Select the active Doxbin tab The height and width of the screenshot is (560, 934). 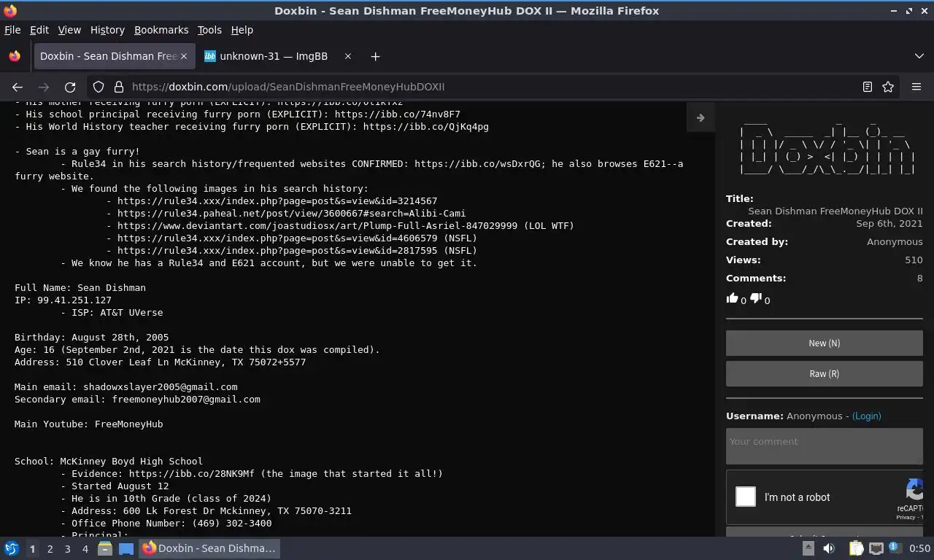(x=113, y=56)
